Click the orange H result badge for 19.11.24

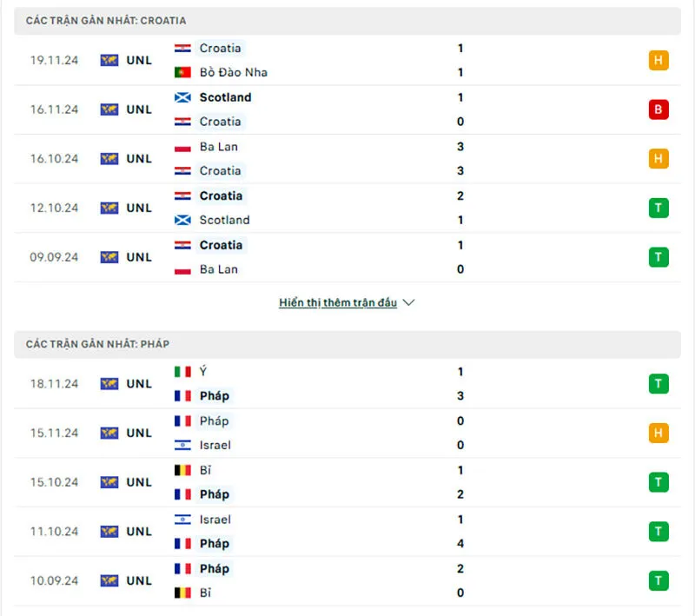click(658, 60)
